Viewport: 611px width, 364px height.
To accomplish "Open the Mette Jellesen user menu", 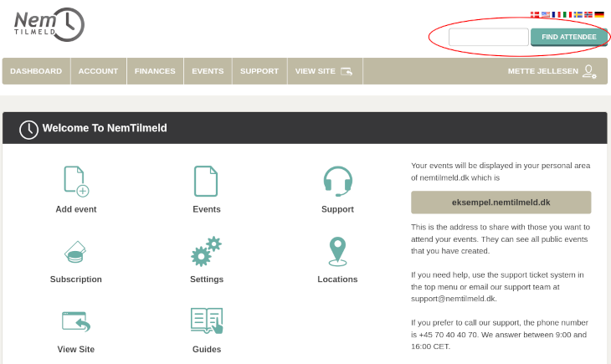I will pyautogui.click(x=552, y=71).
